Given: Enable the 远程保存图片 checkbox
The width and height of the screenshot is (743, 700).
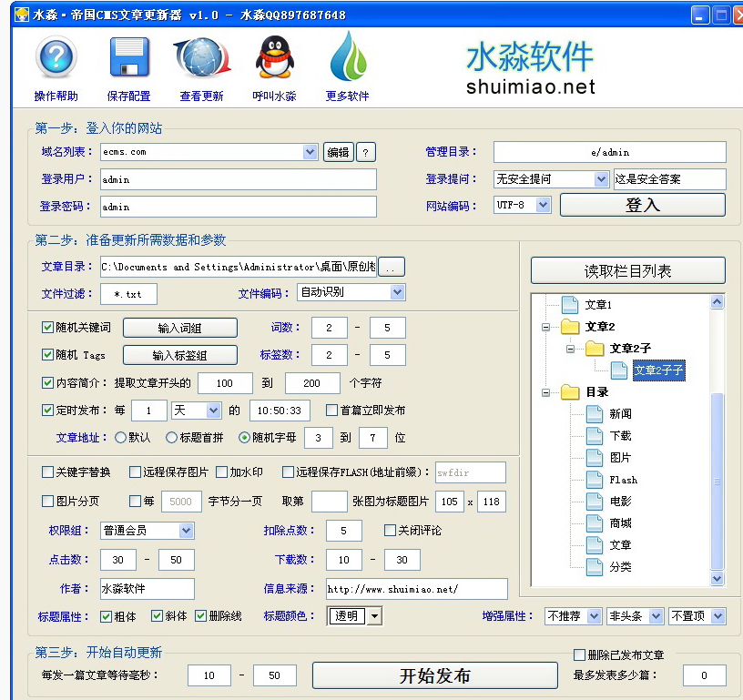Looking at the screenshot, I should [x=135, y=472].
